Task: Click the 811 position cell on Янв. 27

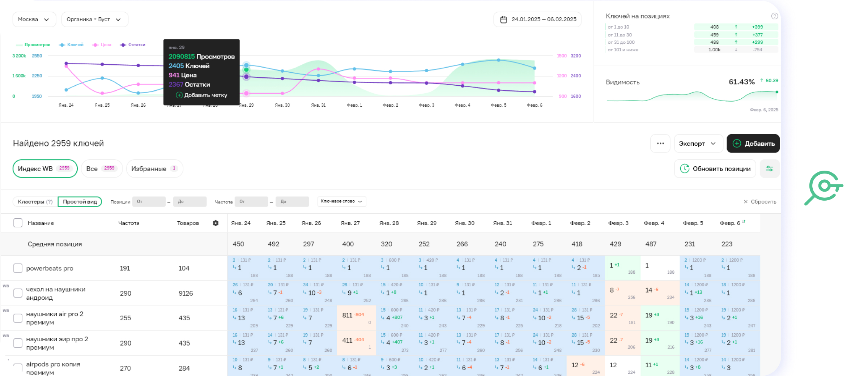Action: (356, 318)
